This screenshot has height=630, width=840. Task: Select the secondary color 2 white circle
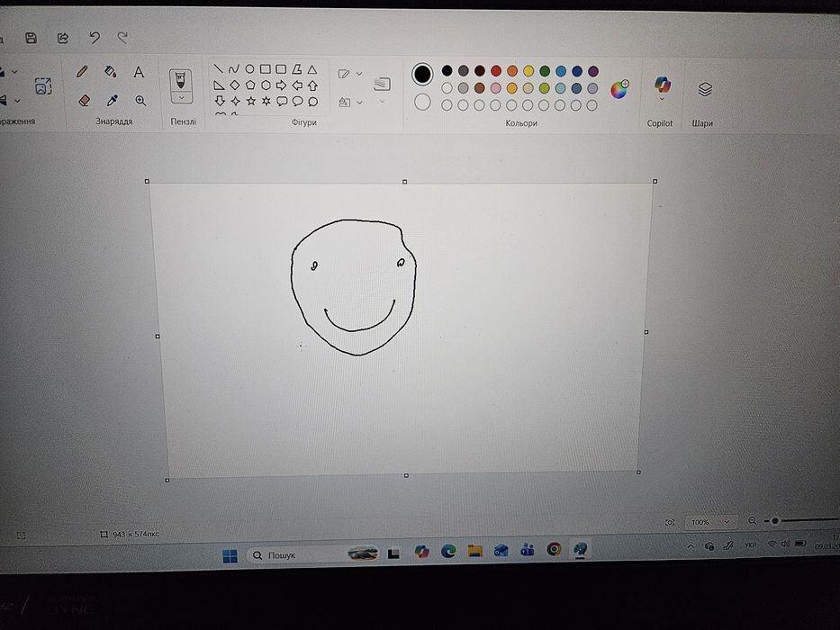[x=422, y=102]
